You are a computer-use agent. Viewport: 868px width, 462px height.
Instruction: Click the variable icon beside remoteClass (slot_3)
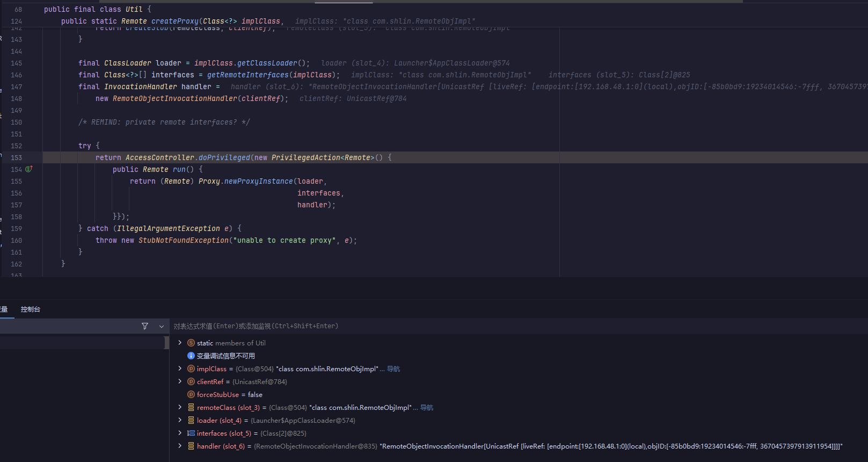pos(191,407)
